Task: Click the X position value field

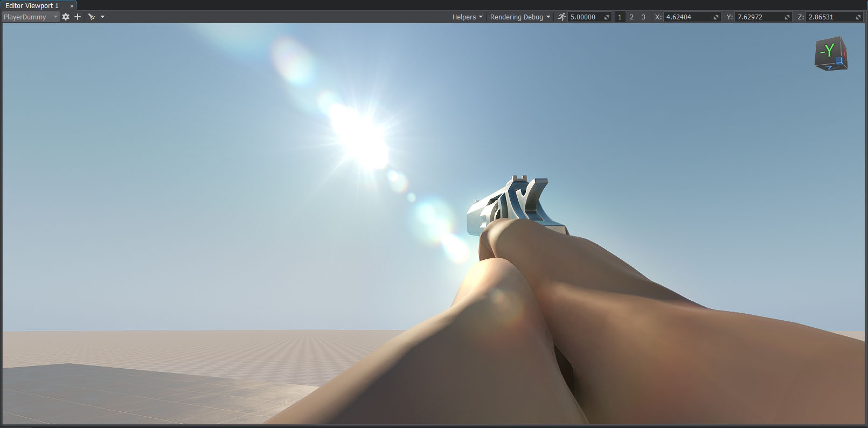Action: click(687, 17)
